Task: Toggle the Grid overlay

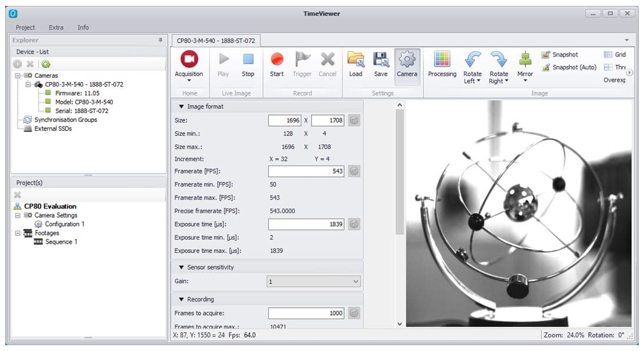Action: [x=615, y=54]
